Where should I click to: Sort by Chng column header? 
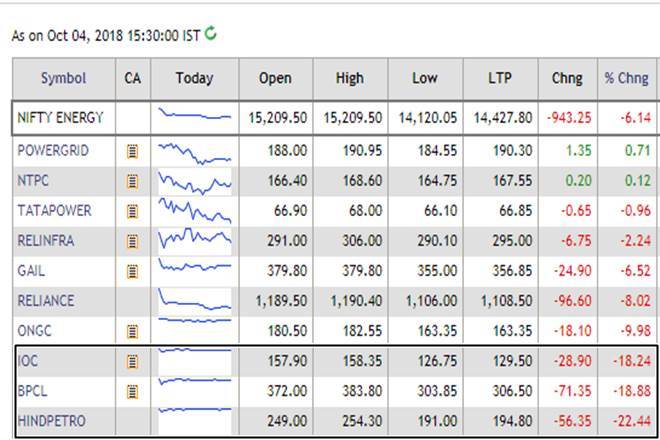click(x=567, y=78)
